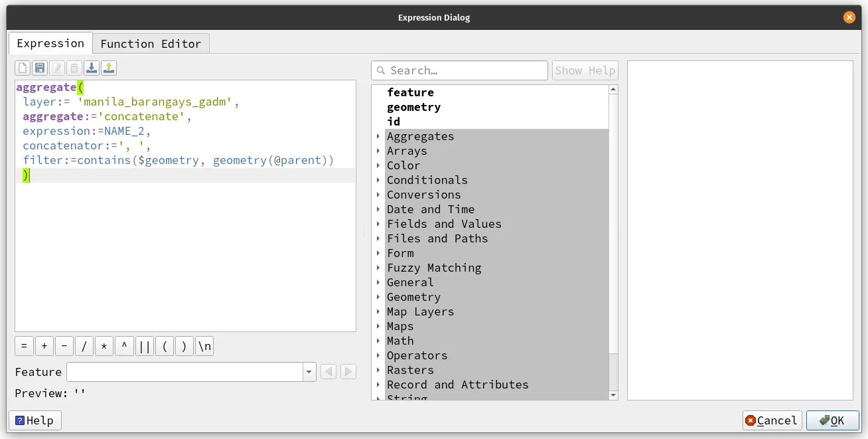868x439 pixels.
Task: Insert the string concatenation || operator
Action: (x=144, y=346)
